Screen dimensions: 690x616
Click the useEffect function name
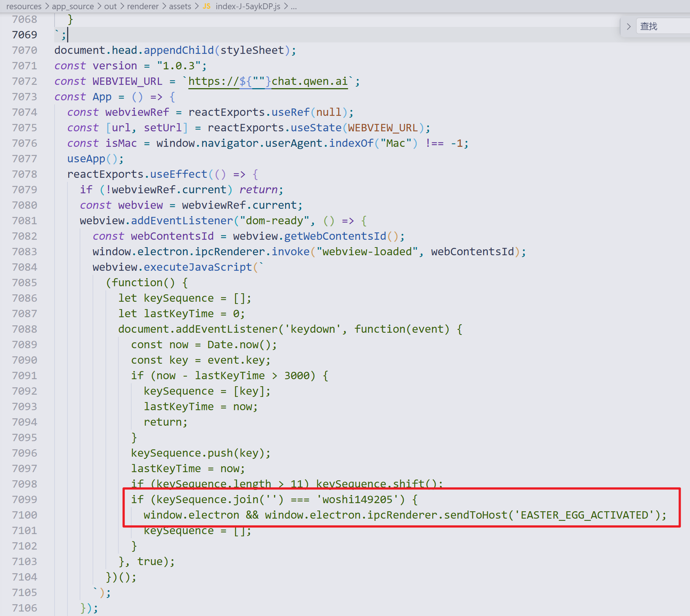click(178, 174)
